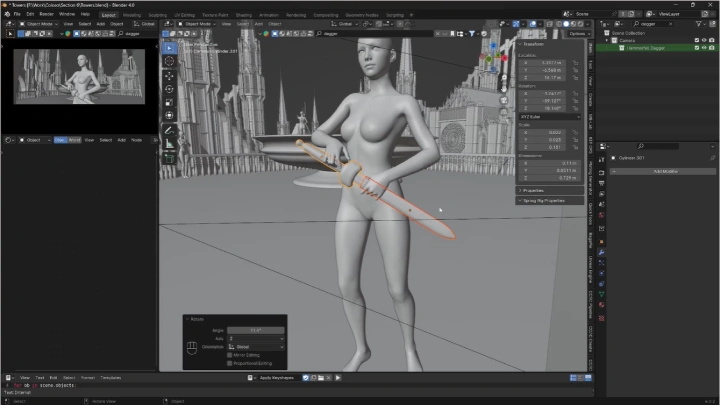Screen dimensions: 720x405
Task: Open the XYZ Euler rotation mode dropdown
Action: point(550,117)
